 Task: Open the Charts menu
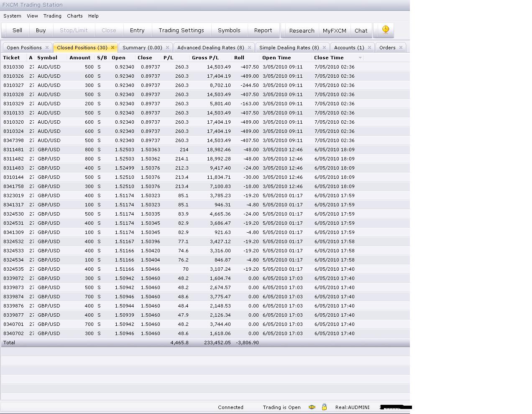pos(74,16)
